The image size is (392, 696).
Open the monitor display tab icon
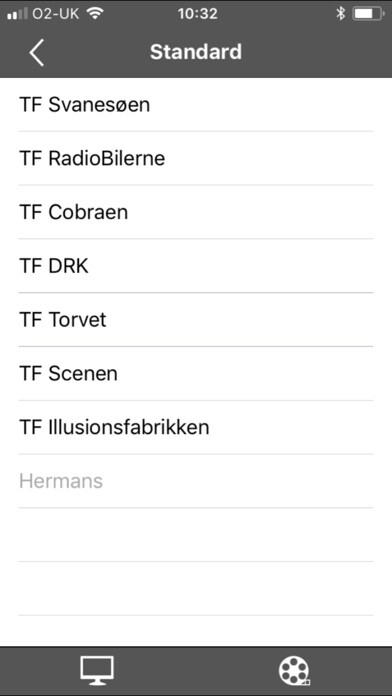point(97,670)
